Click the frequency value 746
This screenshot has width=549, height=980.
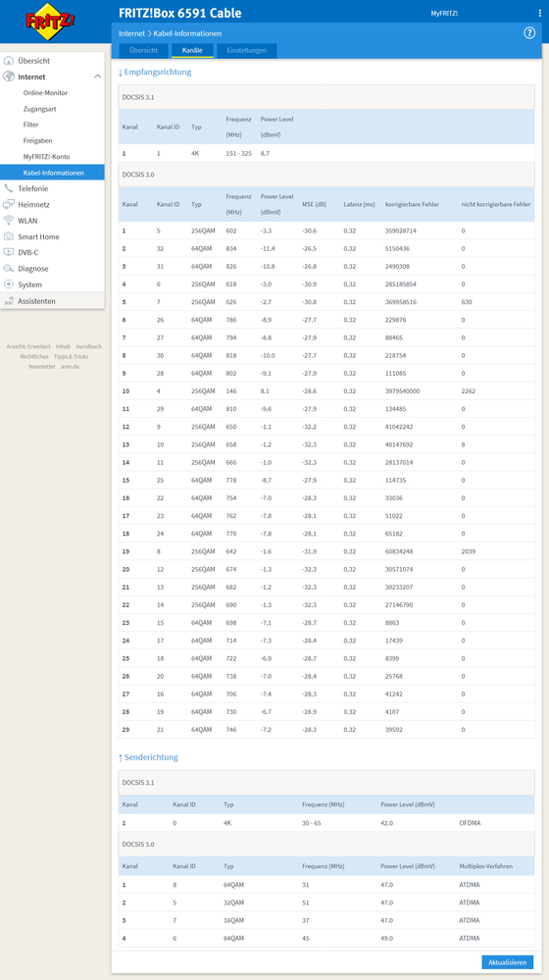(231, 730)
